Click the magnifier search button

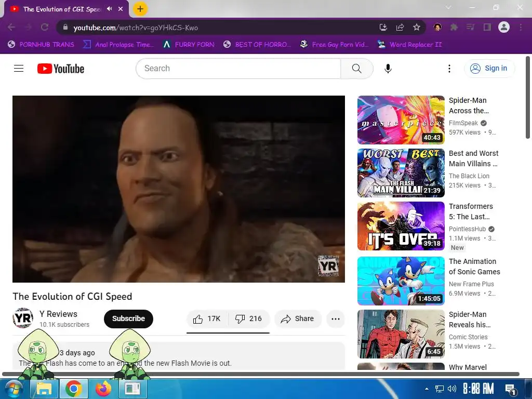point(357,69)
